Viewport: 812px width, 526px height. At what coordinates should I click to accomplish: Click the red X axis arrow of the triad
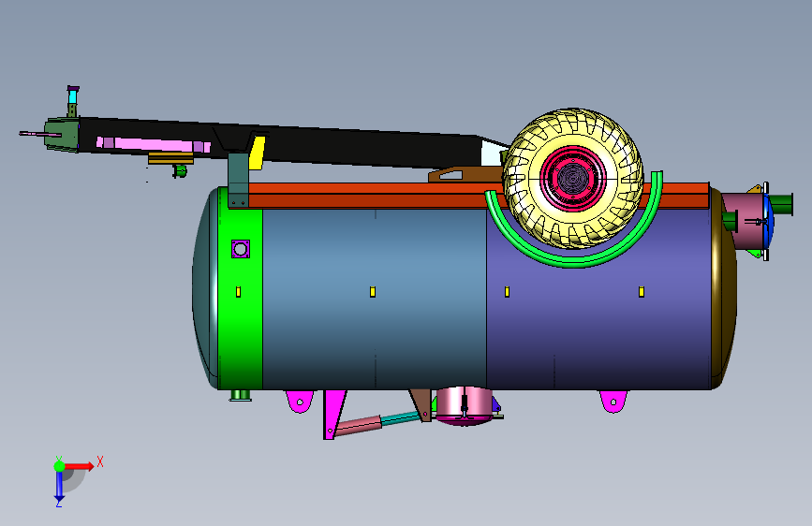coord(80,466)
